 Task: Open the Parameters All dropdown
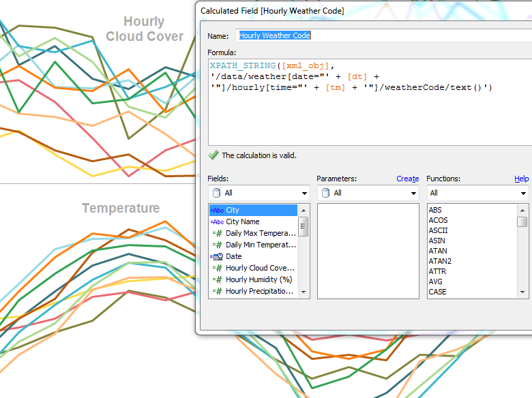point(368,193)
